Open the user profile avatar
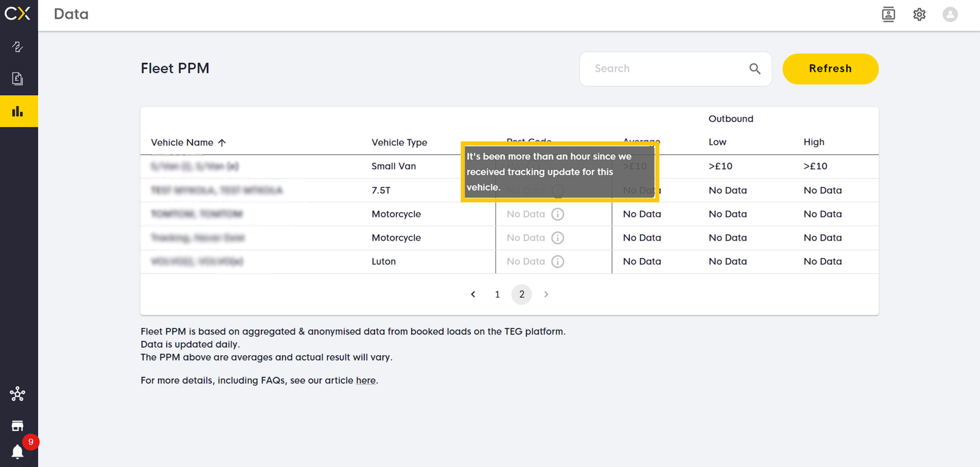980x467 pixels. pos(950,15)
